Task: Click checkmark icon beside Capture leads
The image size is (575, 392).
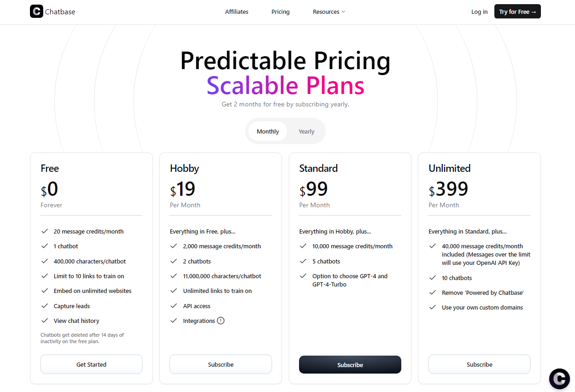Action: coord(45,306)
